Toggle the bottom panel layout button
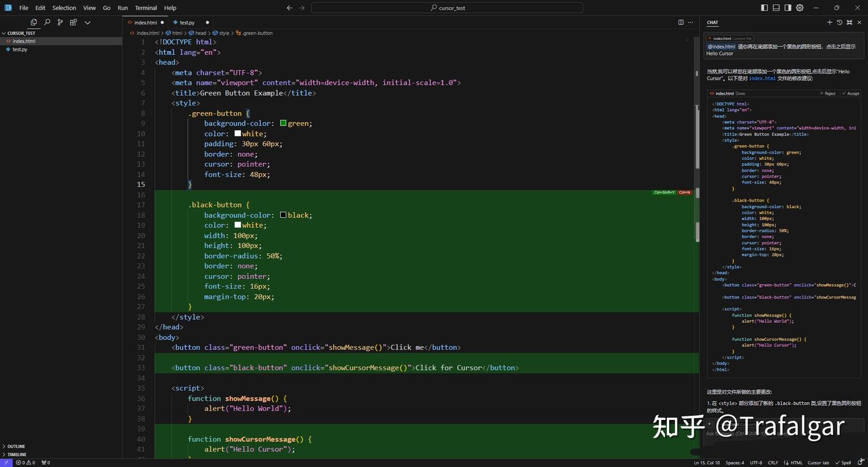Image resolution: width=868 pixels, height=467 pixels. tap(776, 8)
